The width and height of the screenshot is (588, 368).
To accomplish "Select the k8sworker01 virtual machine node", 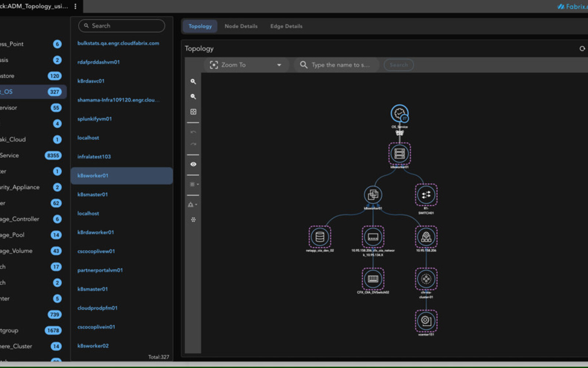I will [373, 195].
